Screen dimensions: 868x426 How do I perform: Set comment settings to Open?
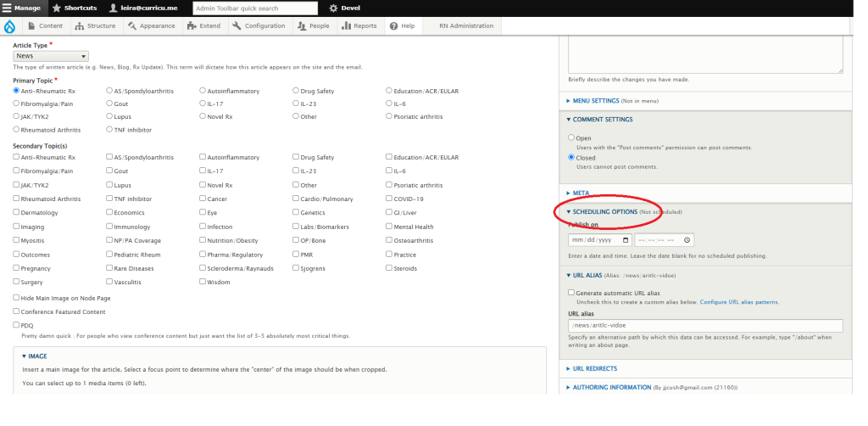(571, 137)
